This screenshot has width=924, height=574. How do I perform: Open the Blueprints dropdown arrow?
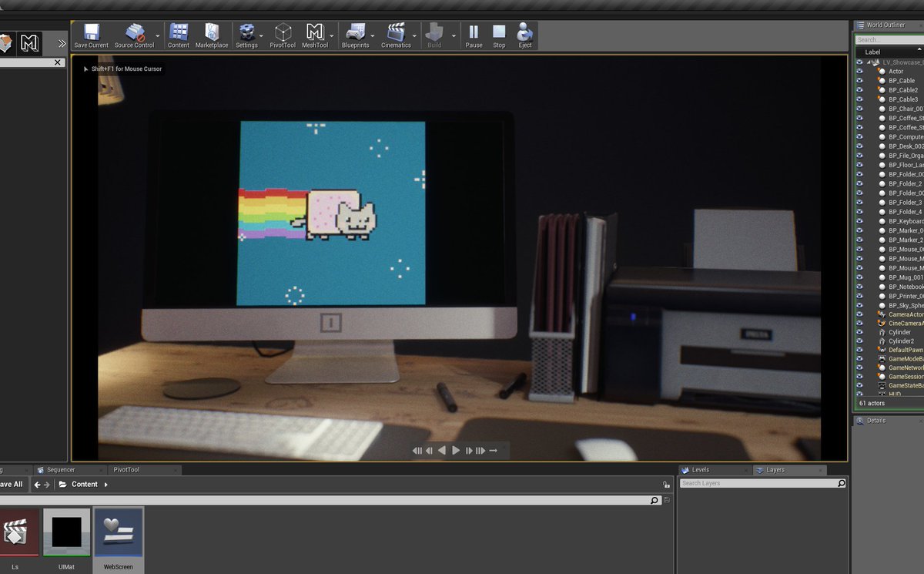373,35
